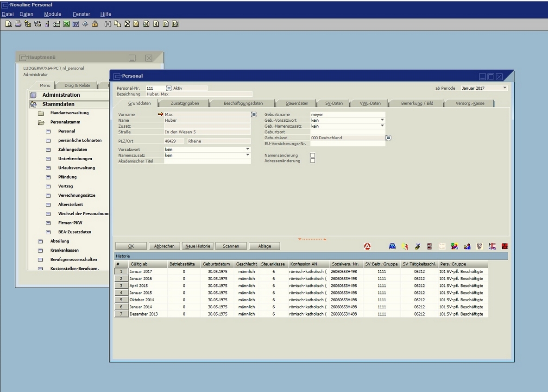Export to Excel via toolbar icon
This screenshot has height=392, width=548.
point(66,24)
